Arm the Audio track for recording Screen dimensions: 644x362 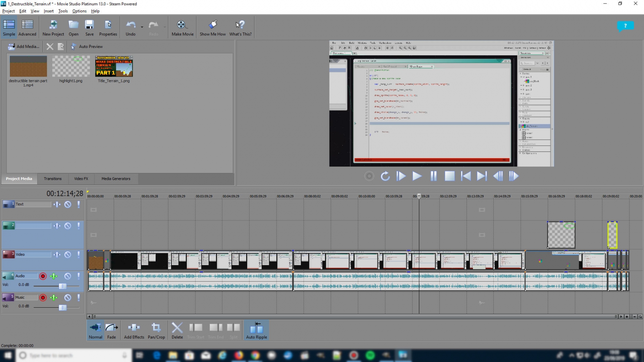pyautogui.click(x=43, y=276)
